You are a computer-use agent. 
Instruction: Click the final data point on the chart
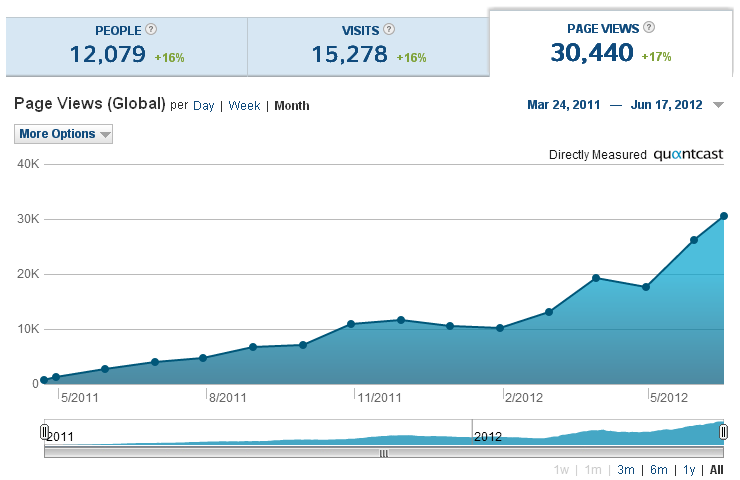(x=723, y=216)
